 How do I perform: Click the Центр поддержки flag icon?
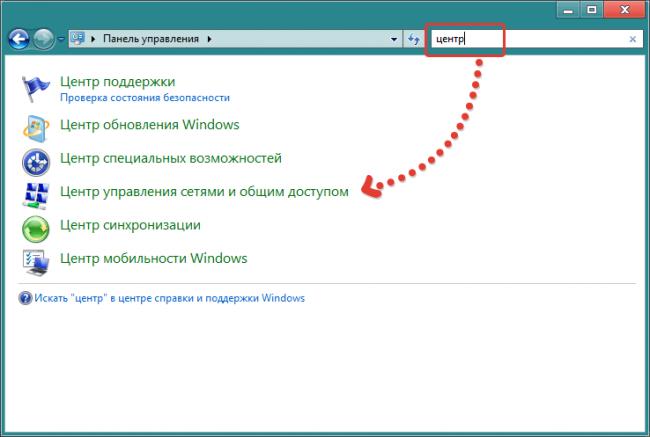35,89
